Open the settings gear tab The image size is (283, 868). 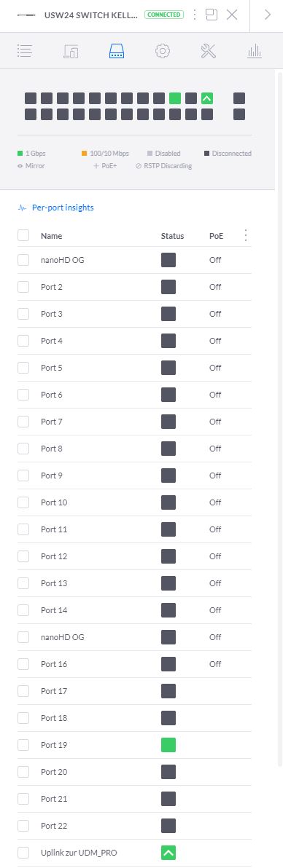162,52
